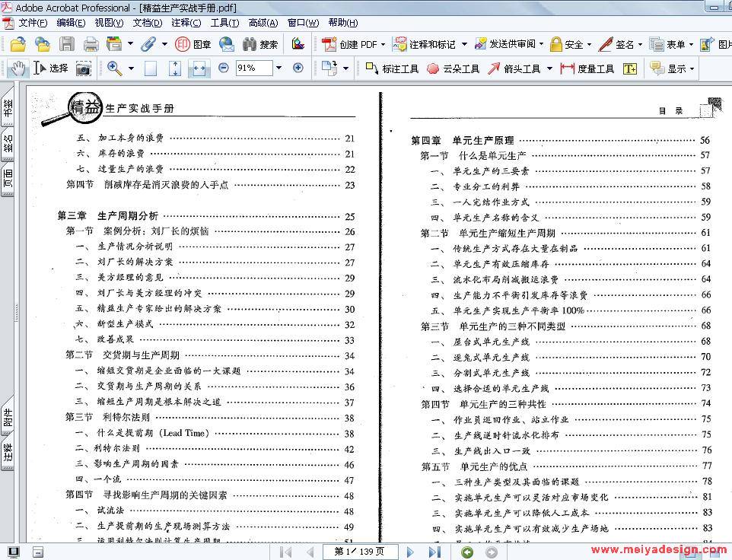Select the Hand tool

18,68
